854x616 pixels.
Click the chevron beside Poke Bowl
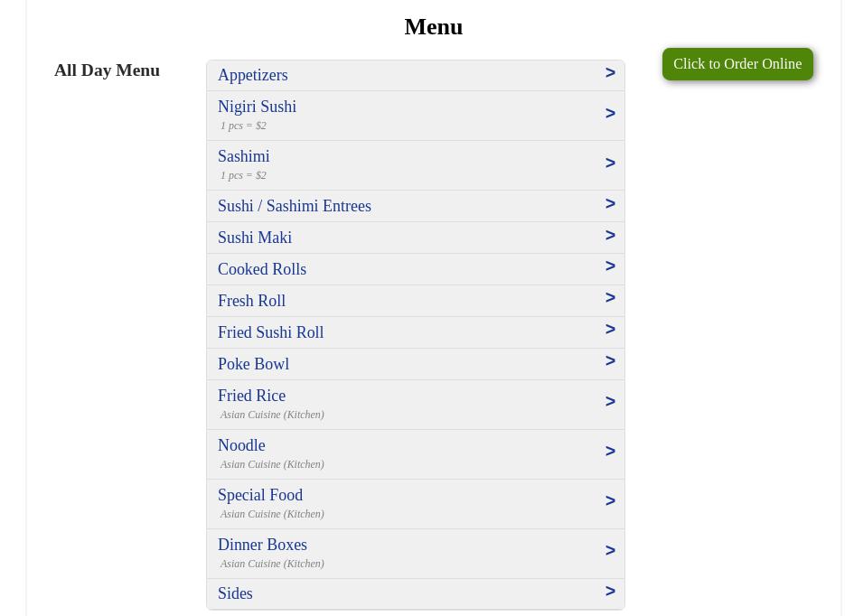(610, 361)
